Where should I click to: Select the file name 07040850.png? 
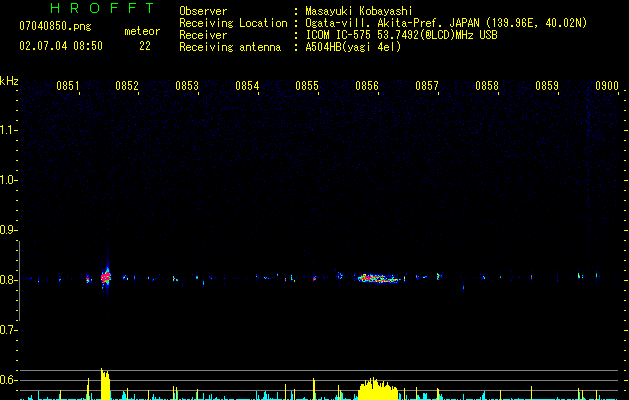[x=55, y=27]
